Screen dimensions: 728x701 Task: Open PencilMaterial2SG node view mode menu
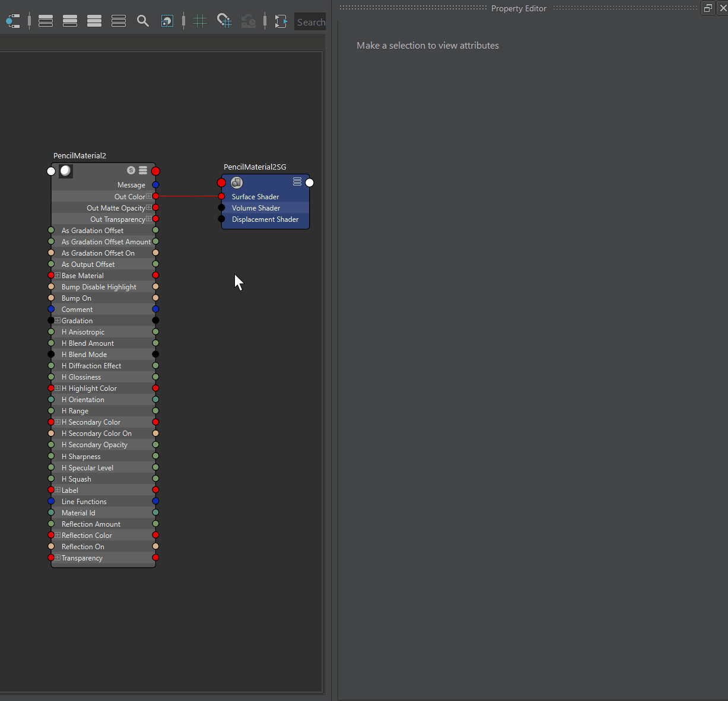point(297,182)
